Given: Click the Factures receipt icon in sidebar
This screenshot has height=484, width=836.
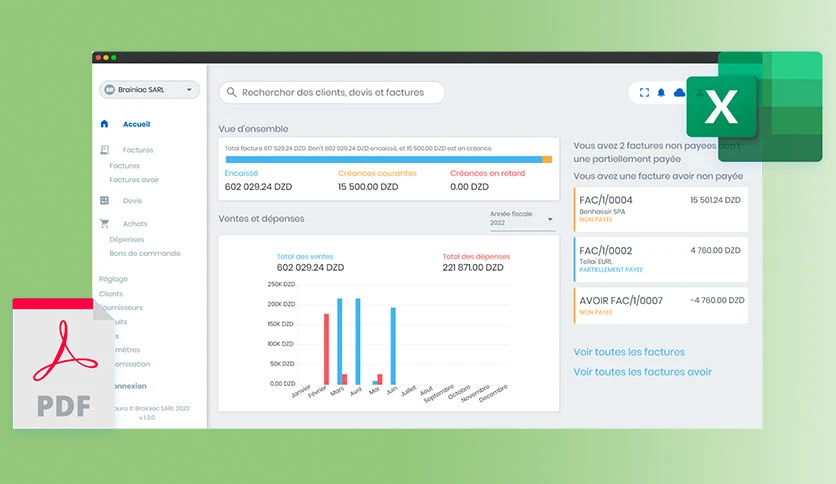Looking at the screenshot, I should point(104,150).
